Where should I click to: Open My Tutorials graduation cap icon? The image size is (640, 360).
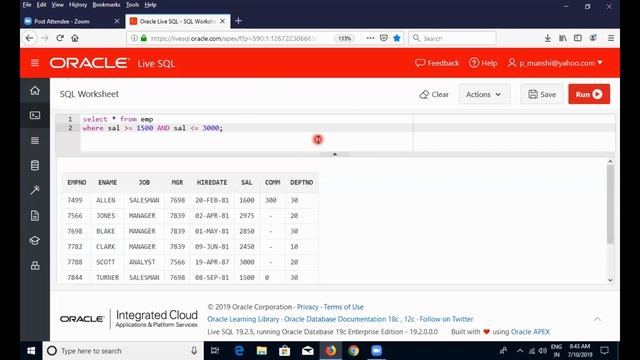pos(35,240)
